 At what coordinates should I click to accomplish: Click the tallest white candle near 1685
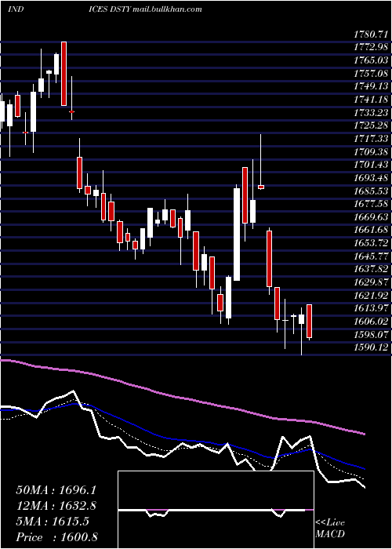pyautogui.click(x=237, y=235)
